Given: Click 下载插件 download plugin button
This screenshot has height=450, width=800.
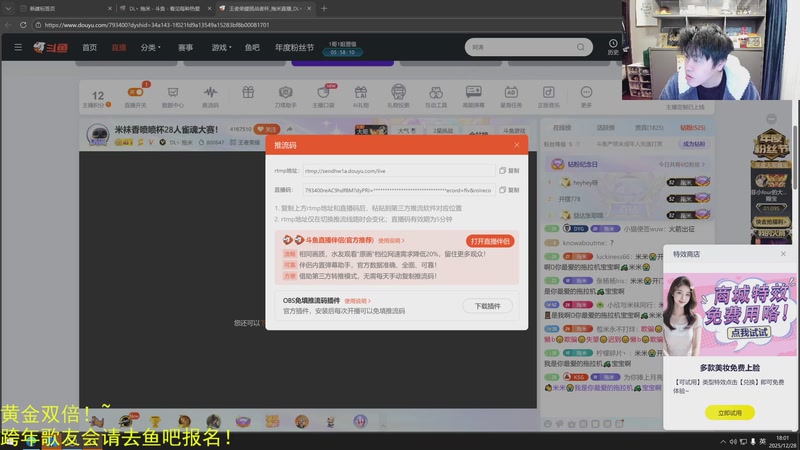Looking at the screenshot, I should click(x=487, y=306).
